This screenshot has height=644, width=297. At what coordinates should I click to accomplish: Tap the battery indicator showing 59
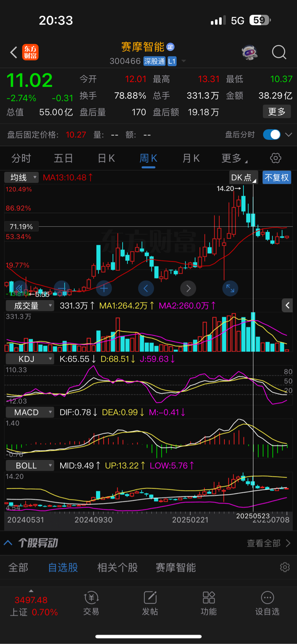(x=260, y=20)
